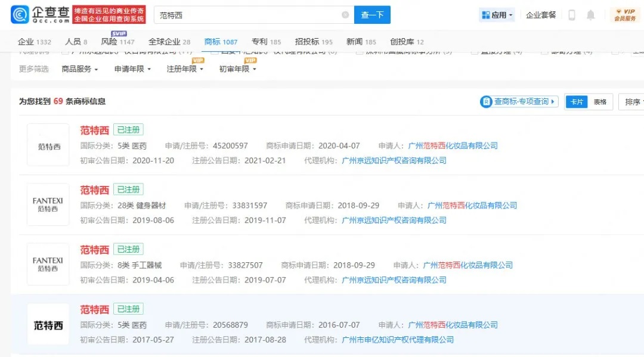Click the Qcc.com logo icon
Image resolution: width=644 pixels, height=357 pixels.
pyautogui.click(x=20, y=15)
